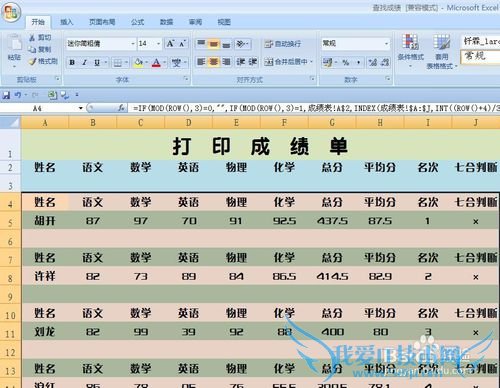Click Insert Function fx beside the formula bar
This screenshot has width=500, height=388.
122,108
